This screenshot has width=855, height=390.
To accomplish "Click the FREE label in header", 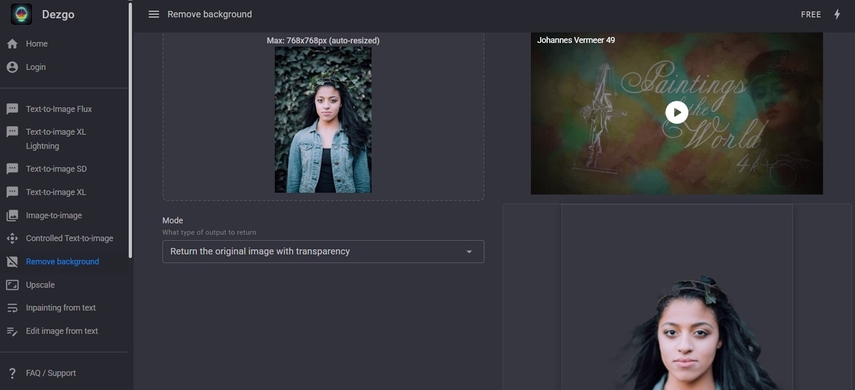I will (x=811, y=15).
